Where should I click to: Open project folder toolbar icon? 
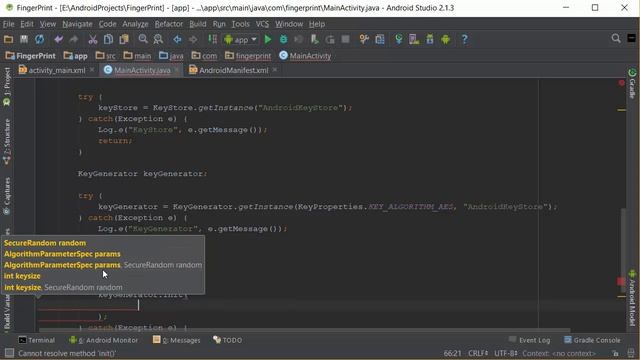click(8, 39)
